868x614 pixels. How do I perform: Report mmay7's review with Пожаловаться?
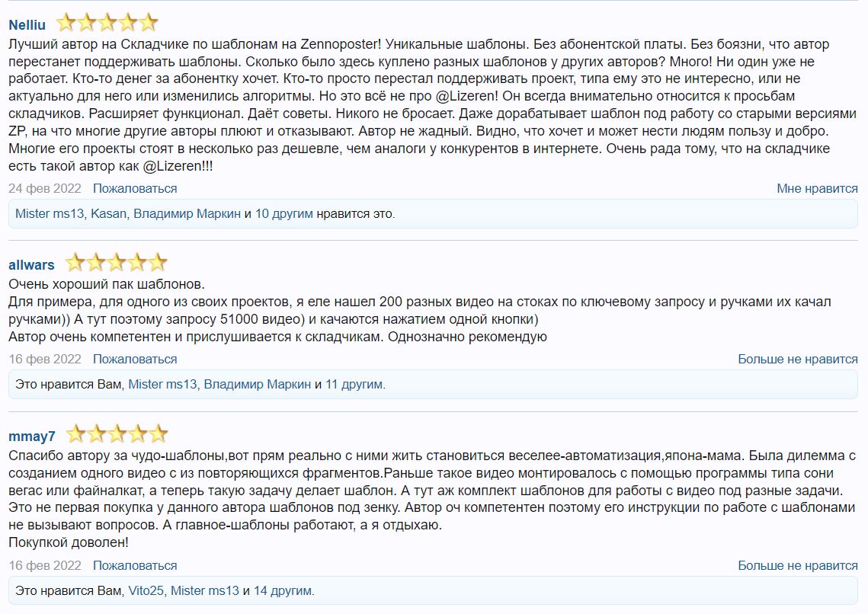135,565
